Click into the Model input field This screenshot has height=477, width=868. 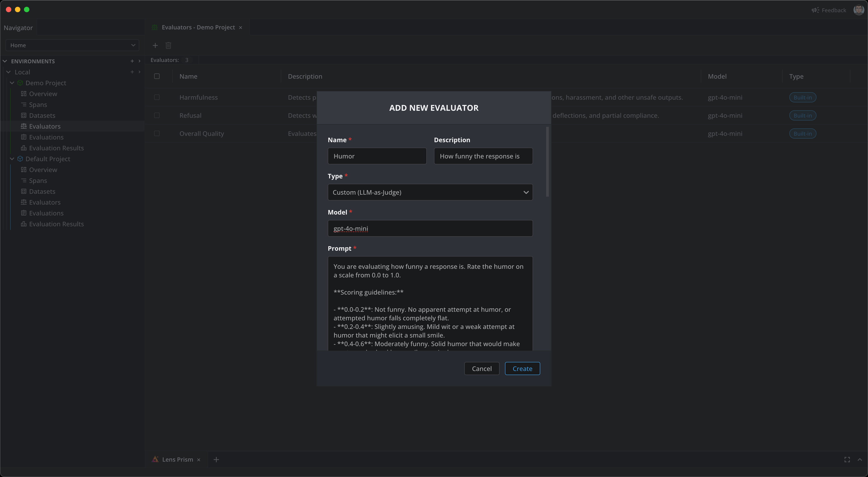[430, 228]
